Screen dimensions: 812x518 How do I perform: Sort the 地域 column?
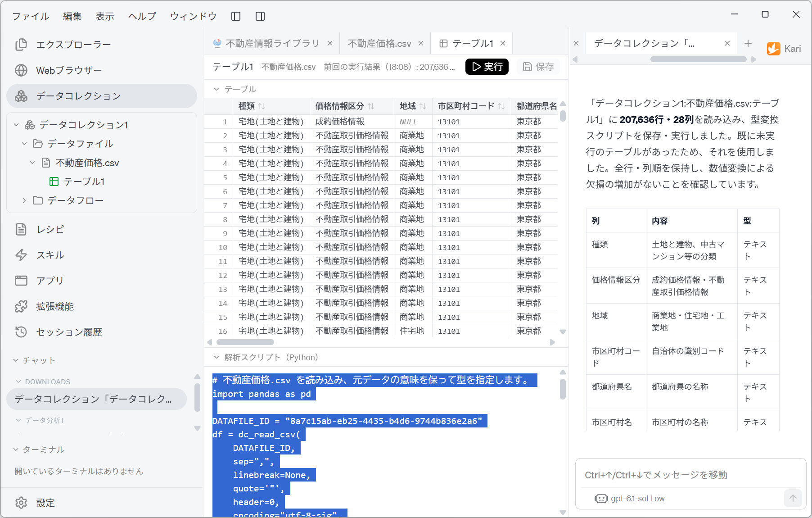(x=423, y=106)
